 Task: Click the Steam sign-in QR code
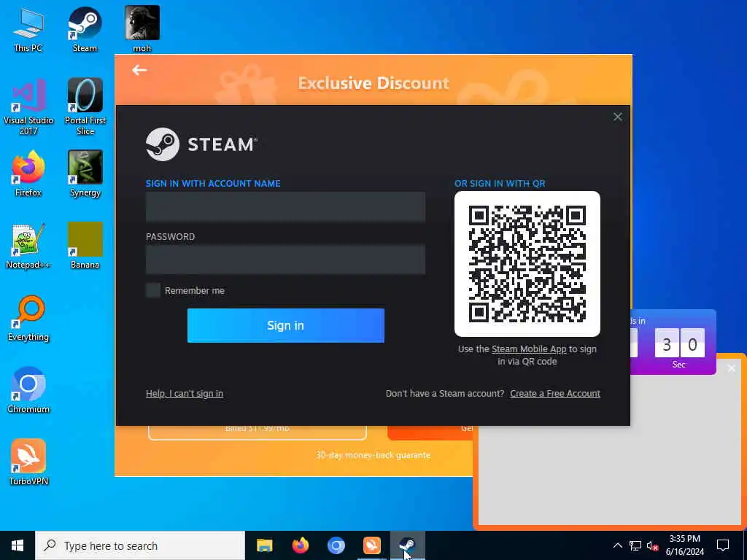[527, 264]
